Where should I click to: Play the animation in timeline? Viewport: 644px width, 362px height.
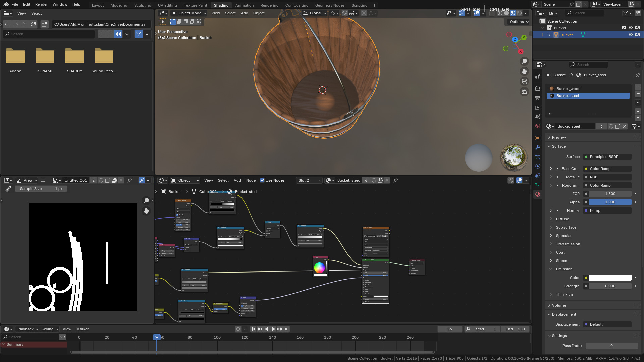coord(273,329)
